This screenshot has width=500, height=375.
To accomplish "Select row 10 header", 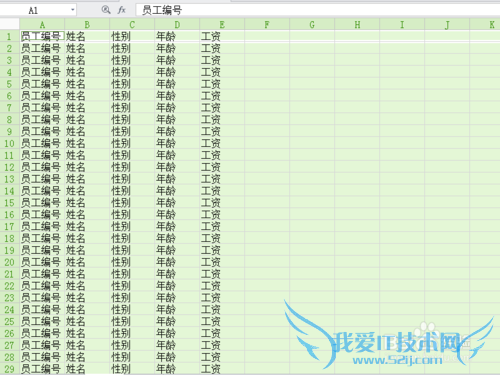I will tap(9, 143).
